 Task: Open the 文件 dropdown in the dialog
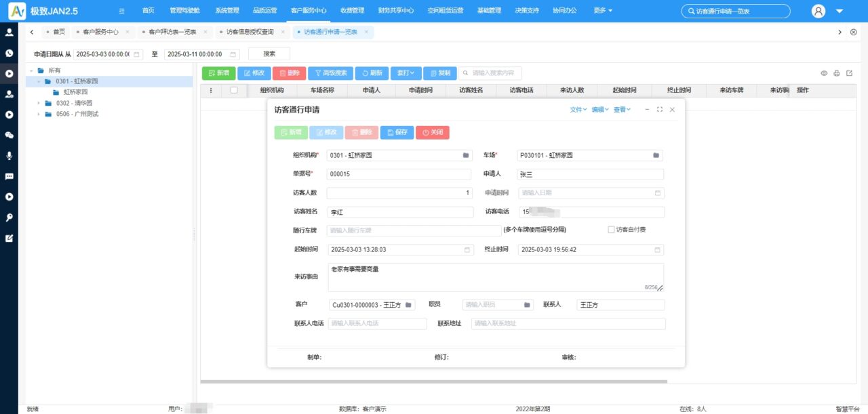[x=578, y=109]
